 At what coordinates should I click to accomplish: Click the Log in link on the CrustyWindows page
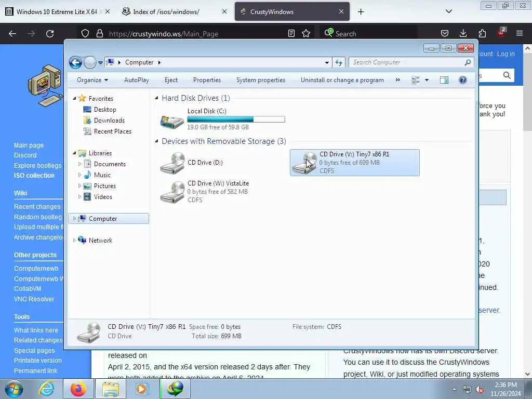[x=506, y=54]
